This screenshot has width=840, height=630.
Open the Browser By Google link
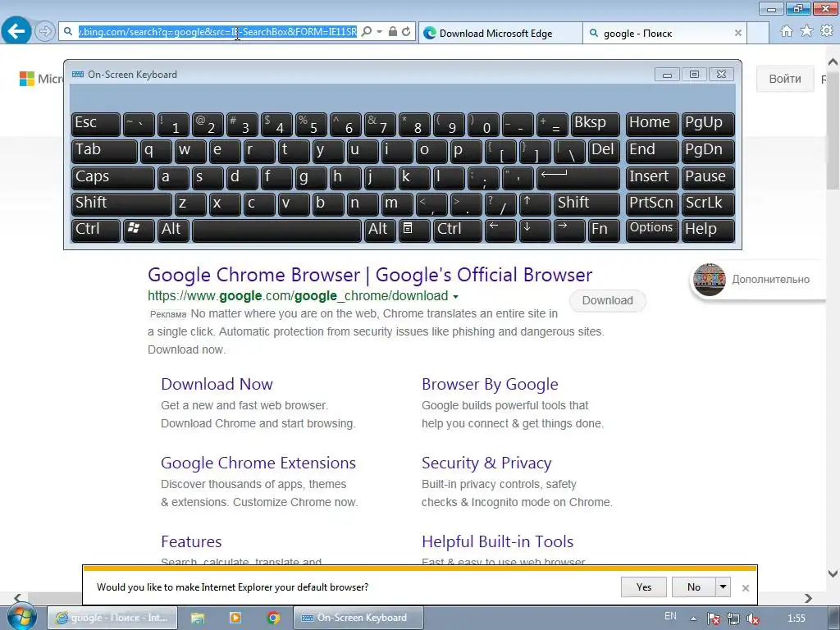(490, 384)
